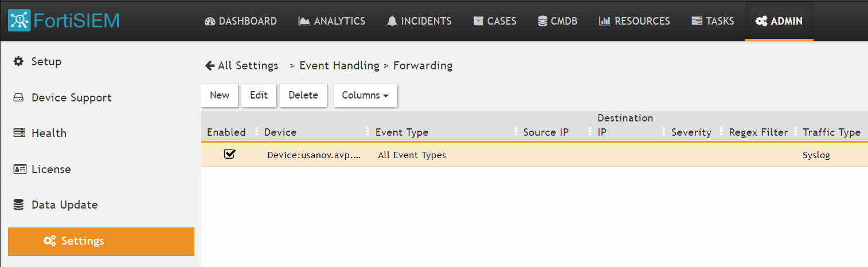This screenshot has width=868, height=267.
Task: Click the Setup gear icon in sidebar
Action: (x=19, y=61)
